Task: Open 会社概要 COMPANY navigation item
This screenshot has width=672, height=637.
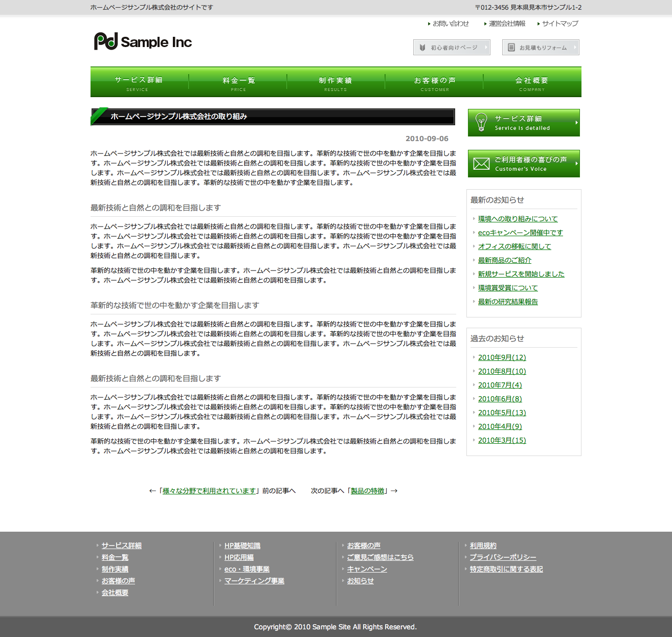Action: (x=532, y=83)
